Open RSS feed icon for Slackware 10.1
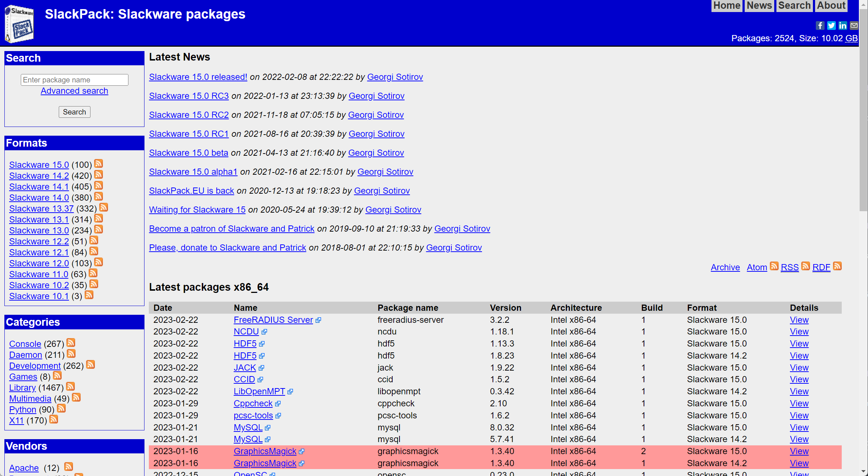The height and width of the screenshot is (476, 868). pos(89,295)
